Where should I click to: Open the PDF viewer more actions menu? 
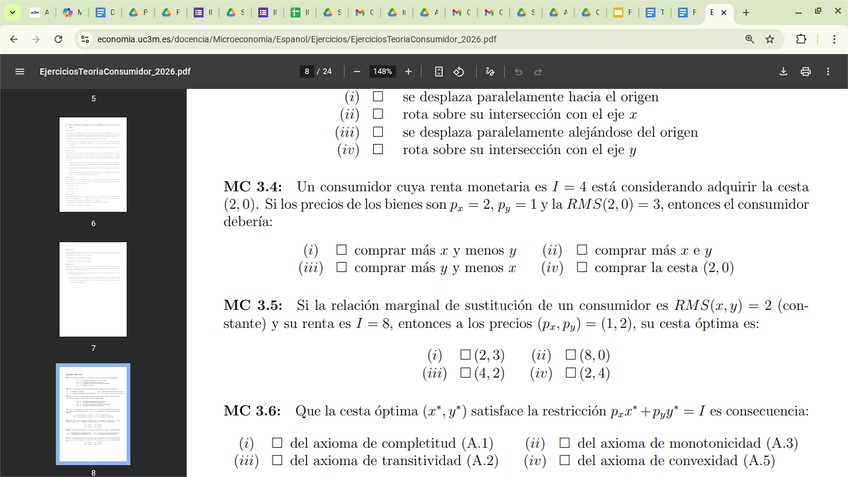(828, 71)
